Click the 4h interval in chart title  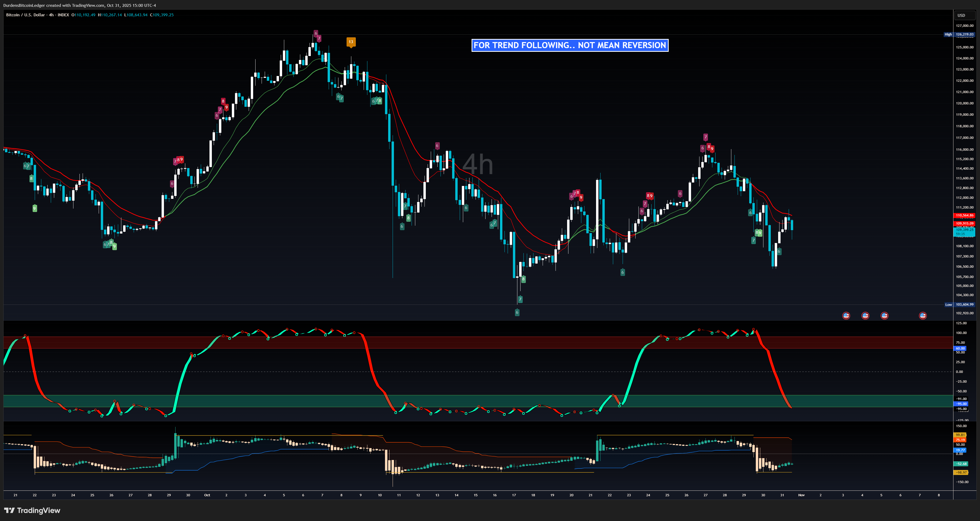point(51,15)
